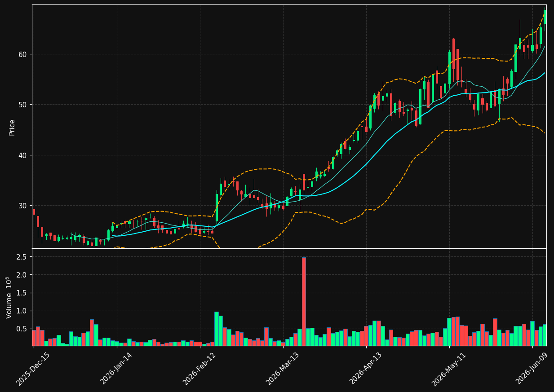Screen dimensions: 554x392
Task: Click the 2026-Jun-09 date label
Action: point(532,369)
